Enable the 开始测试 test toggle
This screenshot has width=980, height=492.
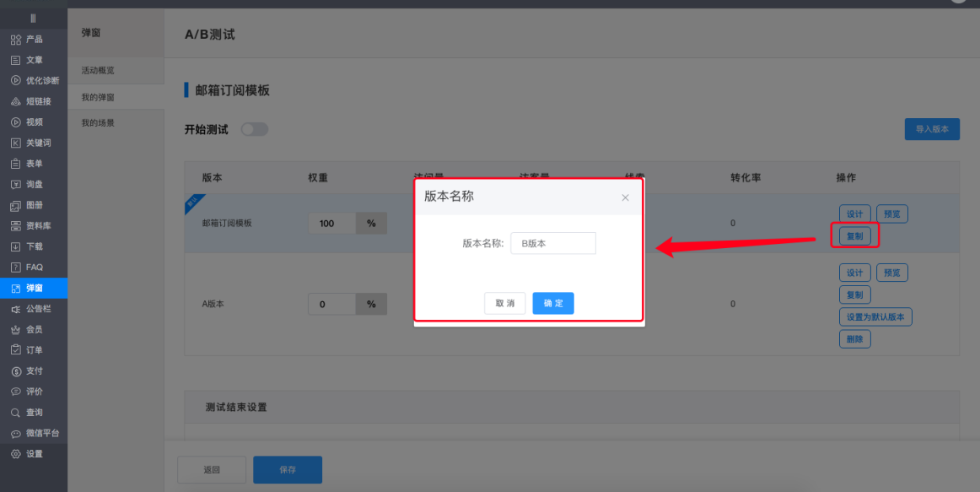point(255,128)
